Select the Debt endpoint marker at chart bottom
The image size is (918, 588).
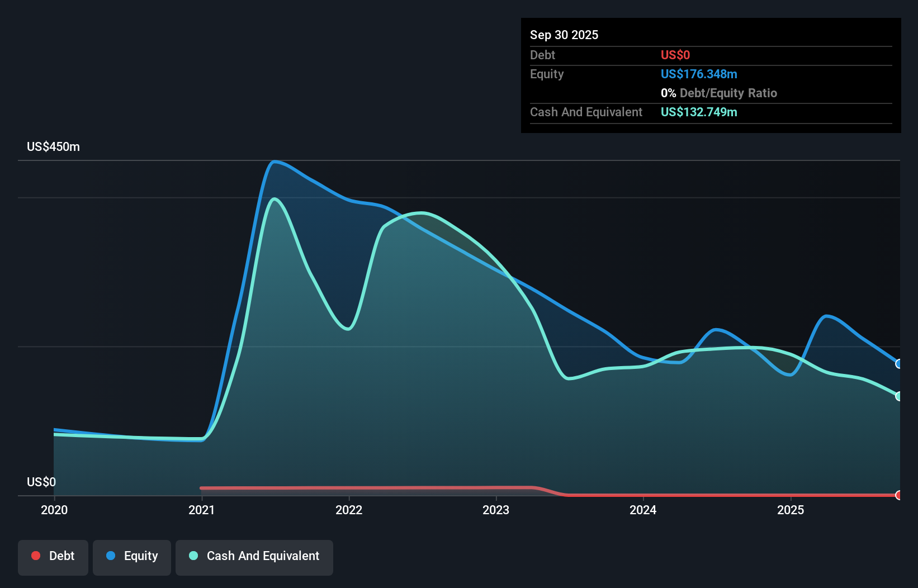pyautogui.click(x=898, y=495)
